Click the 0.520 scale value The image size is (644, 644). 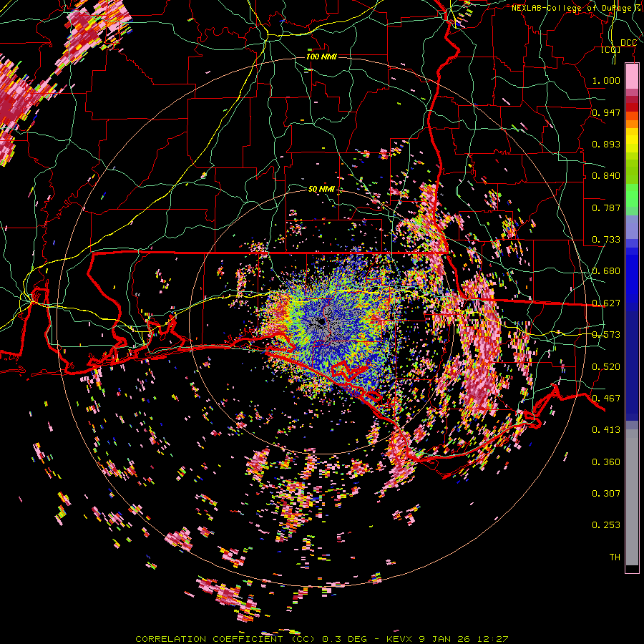(606, 367)
